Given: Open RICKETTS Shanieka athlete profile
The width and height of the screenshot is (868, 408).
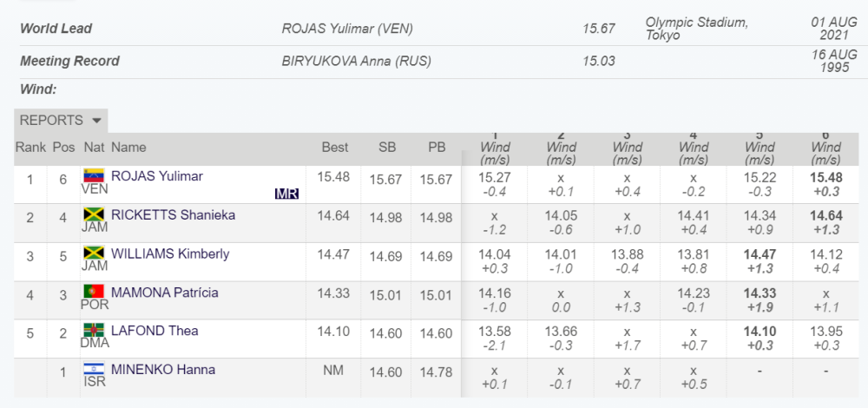Looking at the screenshot, I should [x=173, y=215].
